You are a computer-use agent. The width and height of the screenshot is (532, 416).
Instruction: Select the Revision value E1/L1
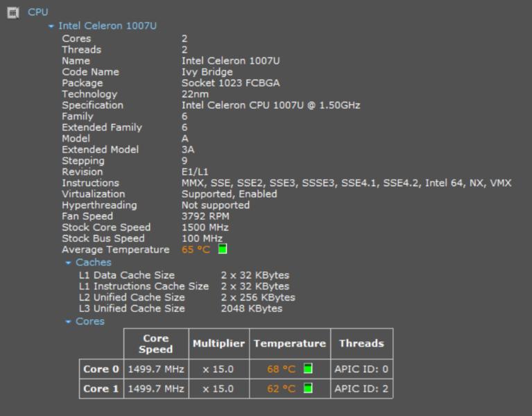point(195,172)
